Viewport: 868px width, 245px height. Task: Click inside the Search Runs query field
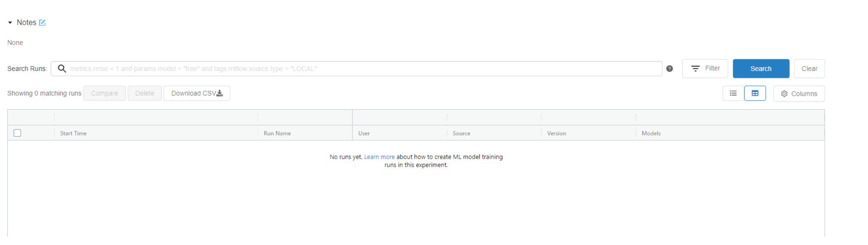357,69
